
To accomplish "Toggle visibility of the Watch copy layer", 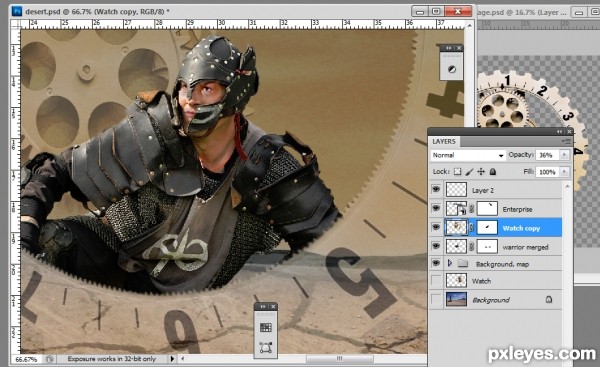I will (x=436, y=227).
